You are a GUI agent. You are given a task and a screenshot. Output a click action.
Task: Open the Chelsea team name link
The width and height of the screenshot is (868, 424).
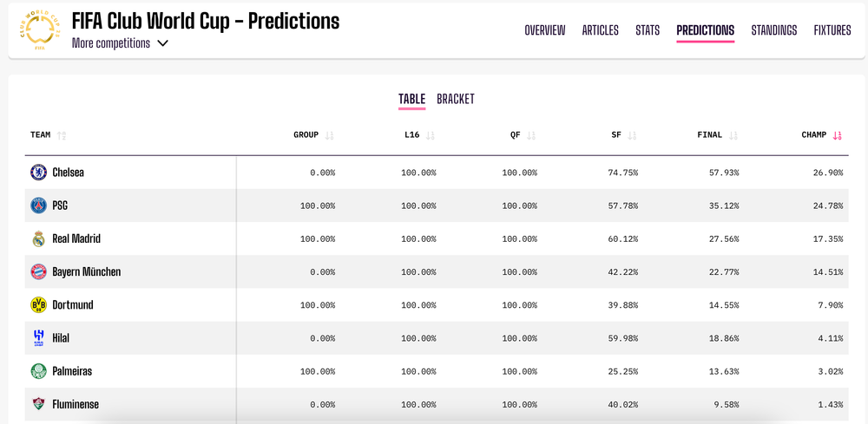coord(68,173)
